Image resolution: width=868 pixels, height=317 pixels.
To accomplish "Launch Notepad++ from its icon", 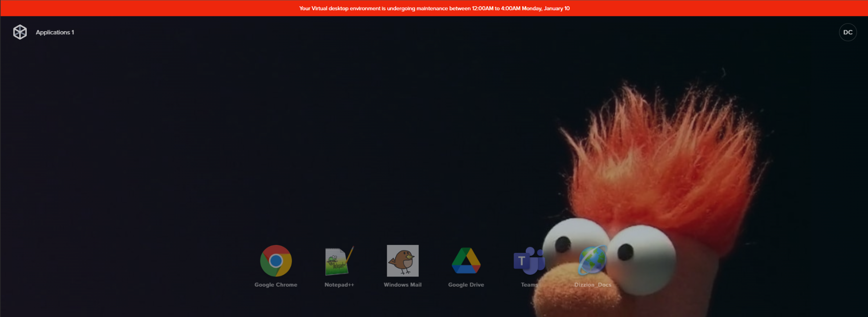I will pos(339,261).
